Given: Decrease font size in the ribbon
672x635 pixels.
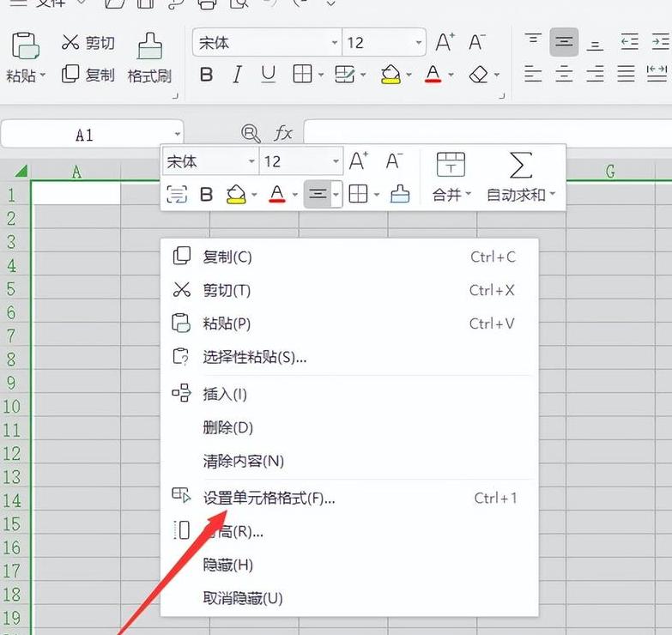Looking at the screenshot, I should click(x=476, y=42).
